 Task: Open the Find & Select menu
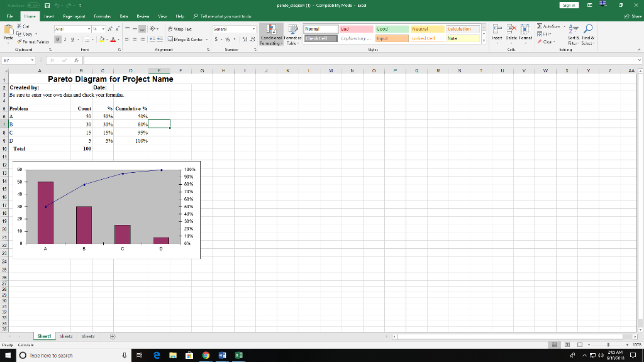pos(588,34)
